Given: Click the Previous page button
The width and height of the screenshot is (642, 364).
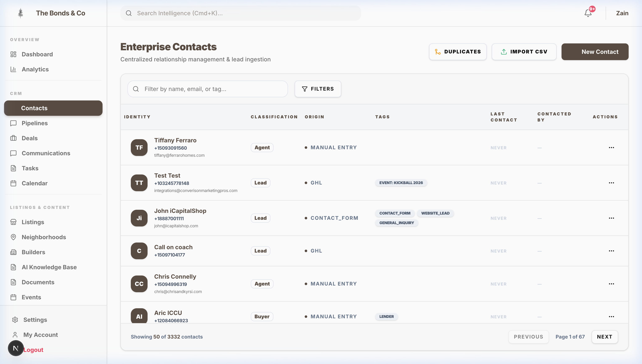Looking at the screenshot, I should pyautogui.click(x=528, y=337).
